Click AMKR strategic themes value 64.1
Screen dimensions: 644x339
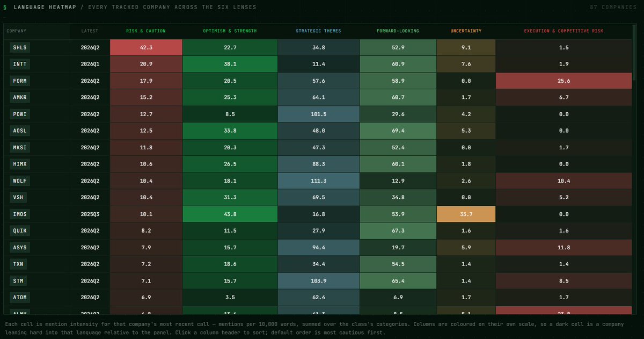click(x=318, y=98)
